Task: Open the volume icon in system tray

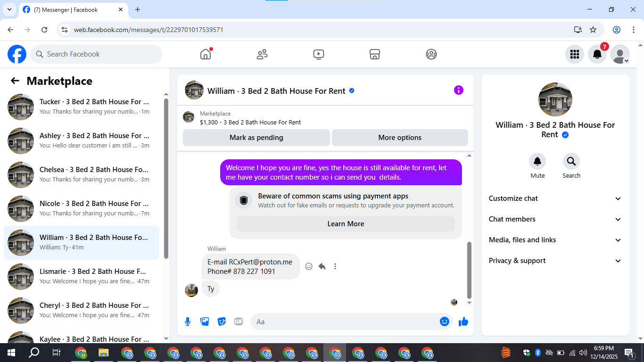Action: pos(583,353)
